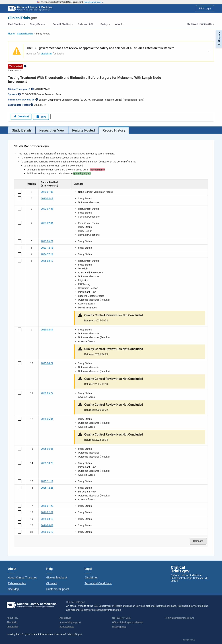Screen dimensions: 222x644
Task: Open the Glossary side panel
Action: coord(219,39)
